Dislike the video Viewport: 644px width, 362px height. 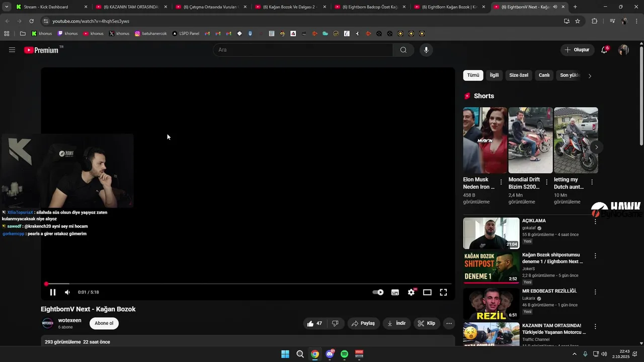335,323
